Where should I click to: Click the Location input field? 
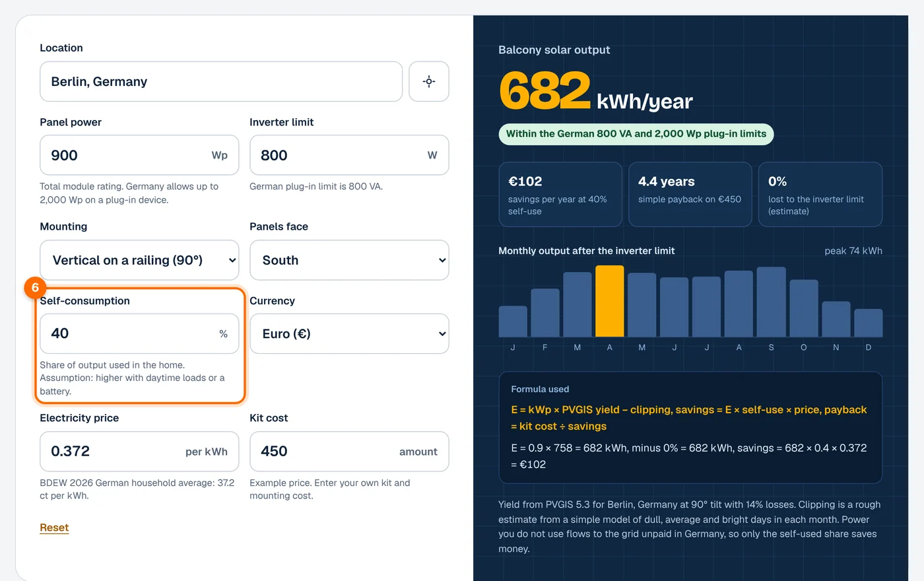point(221,82)
